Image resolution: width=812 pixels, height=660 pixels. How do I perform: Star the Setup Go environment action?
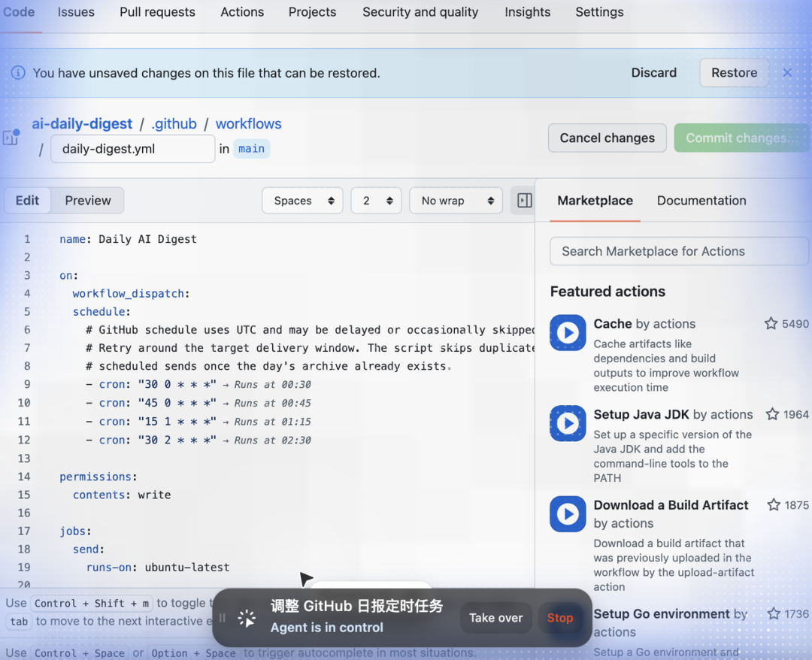click(x=773, y=613)
